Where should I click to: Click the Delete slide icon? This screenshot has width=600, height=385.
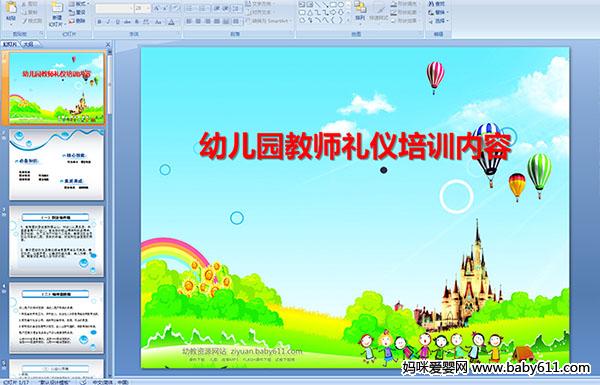77,21
